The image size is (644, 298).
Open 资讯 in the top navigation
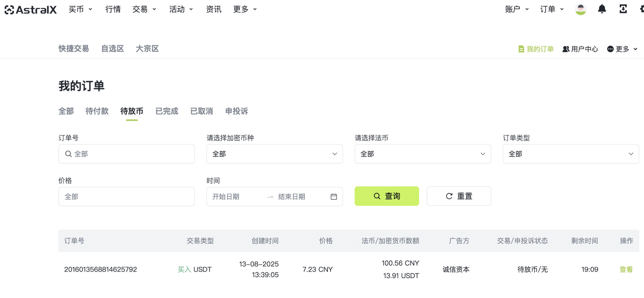213,9
